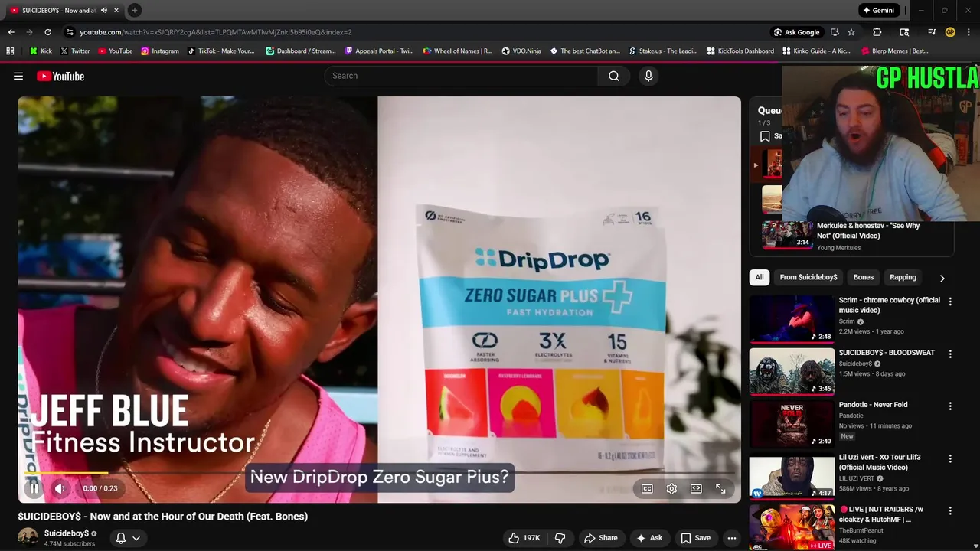This screenshot has height=551, width=980.
Task: Click the address bar URL
Action: pos(216,32)
